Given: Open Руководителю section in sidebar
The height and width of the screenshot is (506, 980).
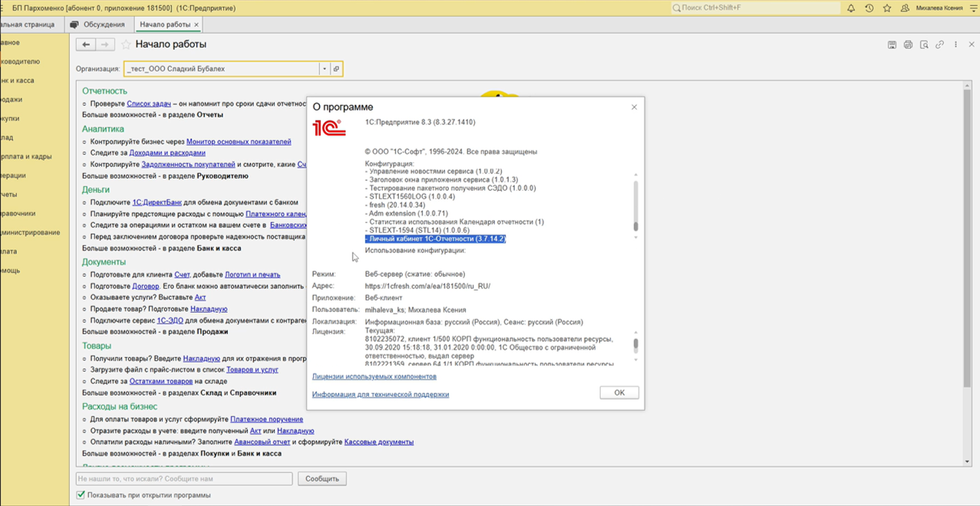Looking at the screenshot, I should 20,61.
